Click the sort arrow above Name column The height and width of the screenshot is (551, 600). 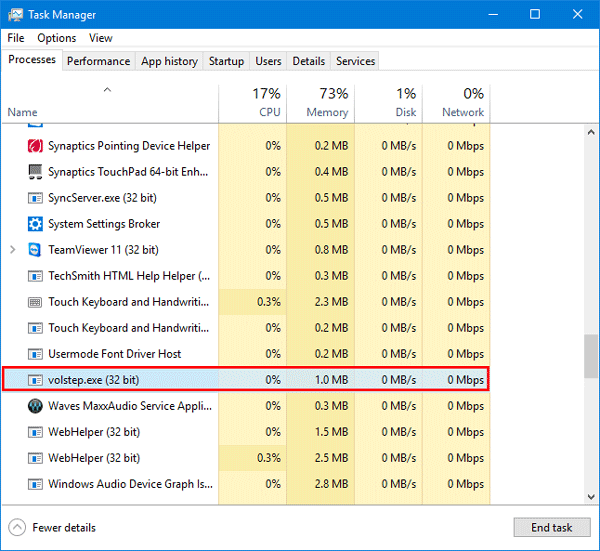point(107,91)
